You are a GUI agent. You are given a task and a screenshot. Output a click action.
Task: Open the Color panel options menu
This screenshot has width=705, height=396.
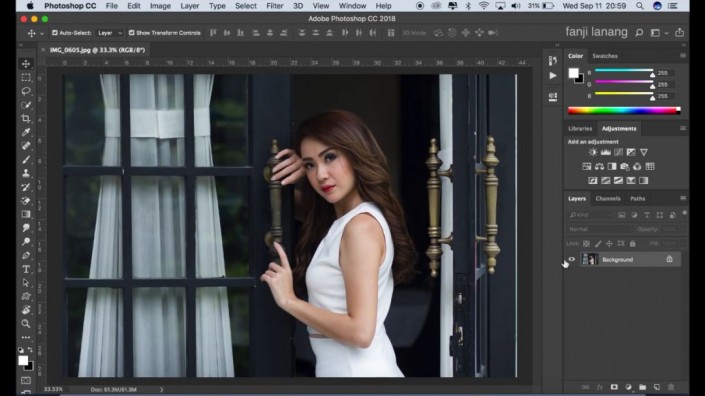683,56
